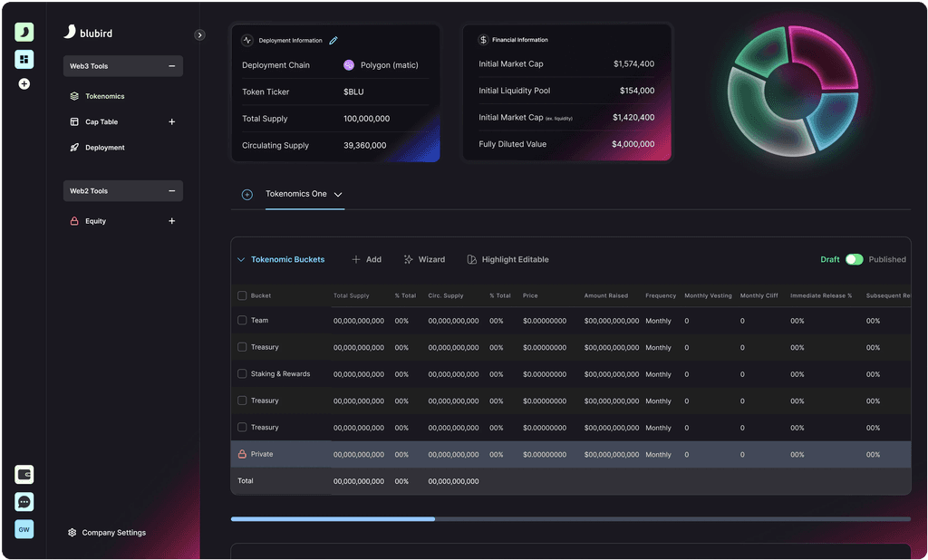The width and height of the screenshot is (928, 560).
Task: Click the pencil edit icon on Deployment Information
Action: pos(333,40)
